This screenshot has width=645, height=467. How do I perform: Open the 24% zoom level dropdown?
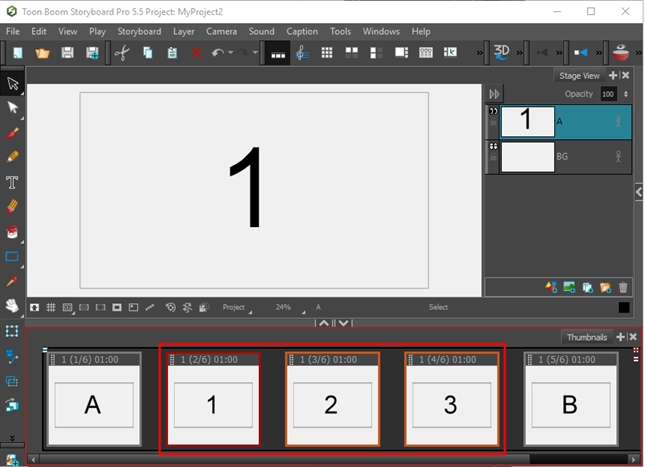285,308
